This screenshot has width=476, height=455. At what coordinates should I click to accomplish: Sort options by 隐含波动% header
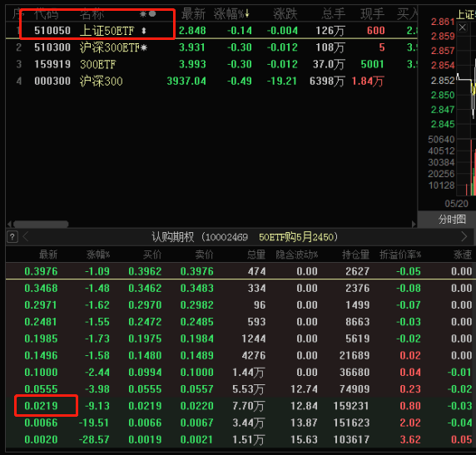click(296, 255)
